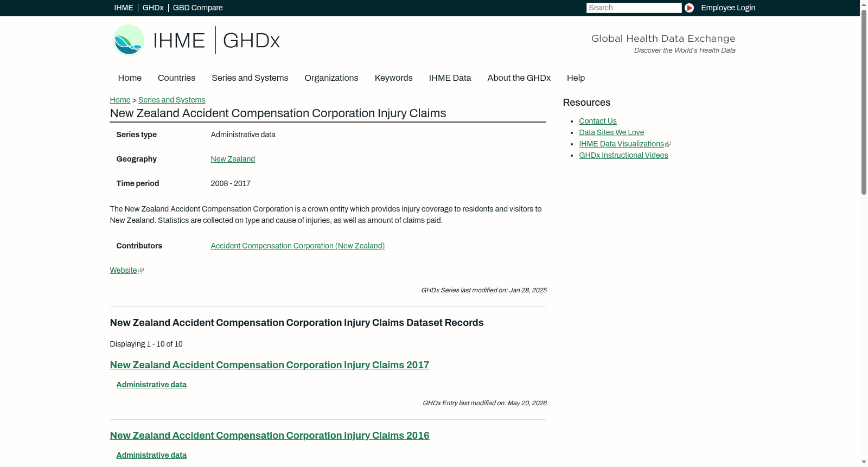Image resolution: width=868 pixels, height=467 pixels.
Task: Open IHME link in top bar
Action: click(x=124, y=8)
